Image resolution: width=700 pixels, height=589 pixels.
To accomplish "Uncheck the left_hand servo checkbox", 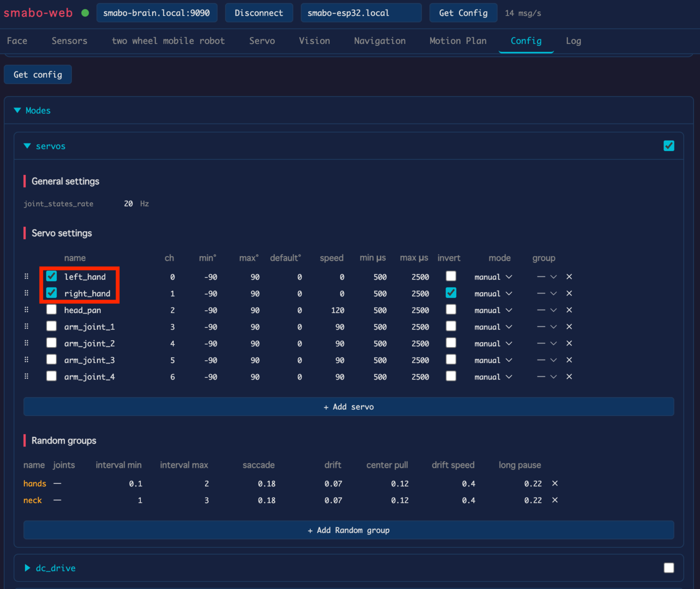I will click(51, 276).
